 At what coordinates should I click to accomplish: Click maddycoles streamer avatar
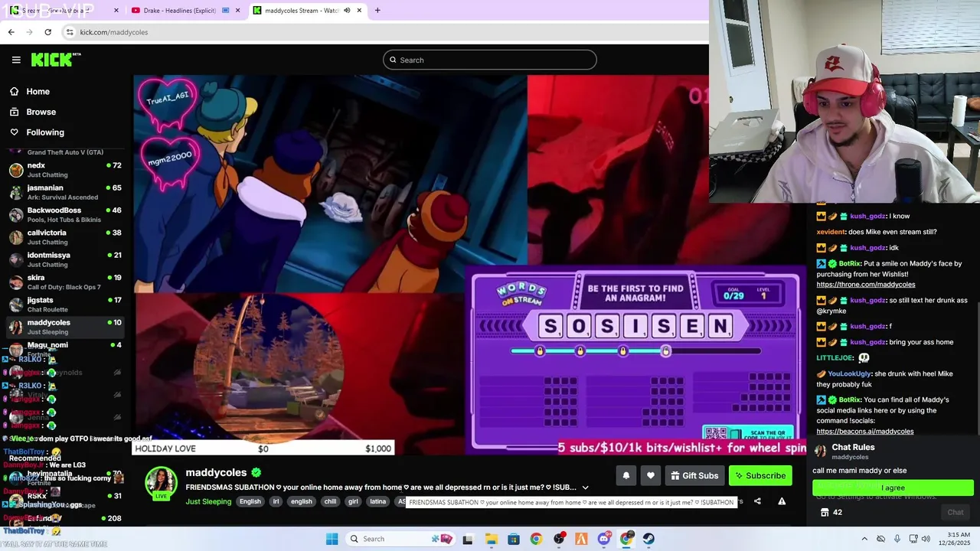162,483
